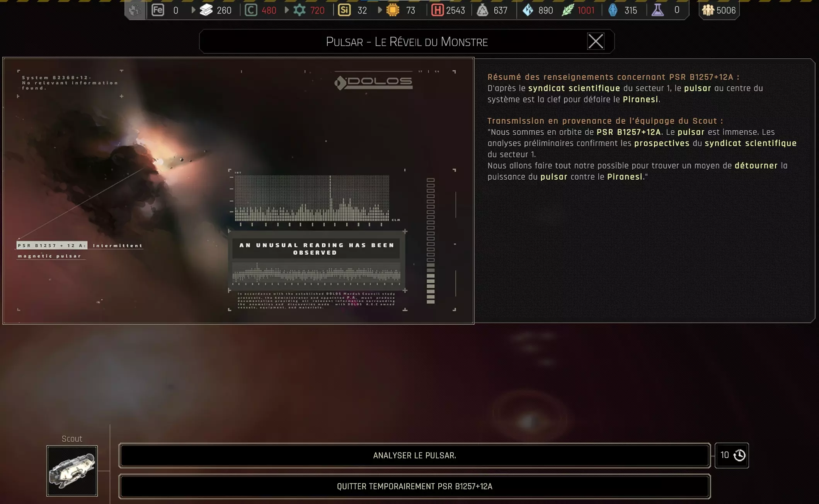Expand carbon to alloy conversion arrow
The image size is (819, 504).
click(x=287, y=10)
